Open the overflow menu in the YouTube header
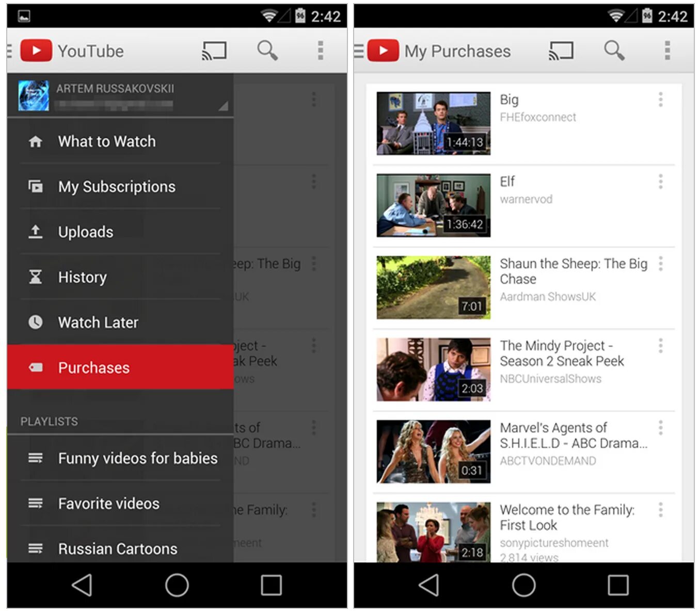 (321, 51)
